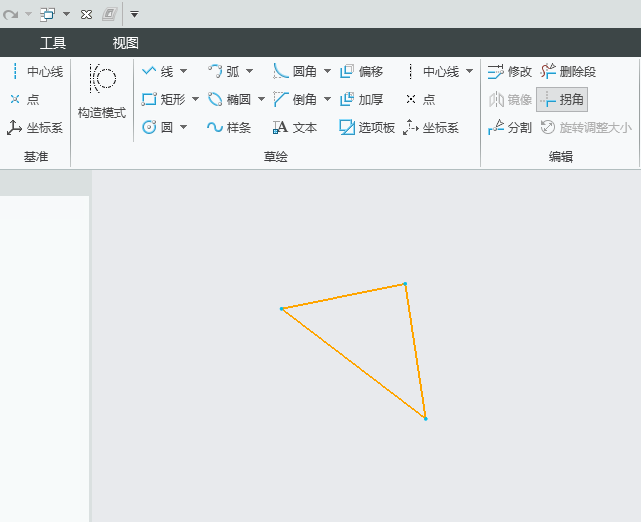Click the bottom vertex of the triangle sketch

(x=426, y=419)
